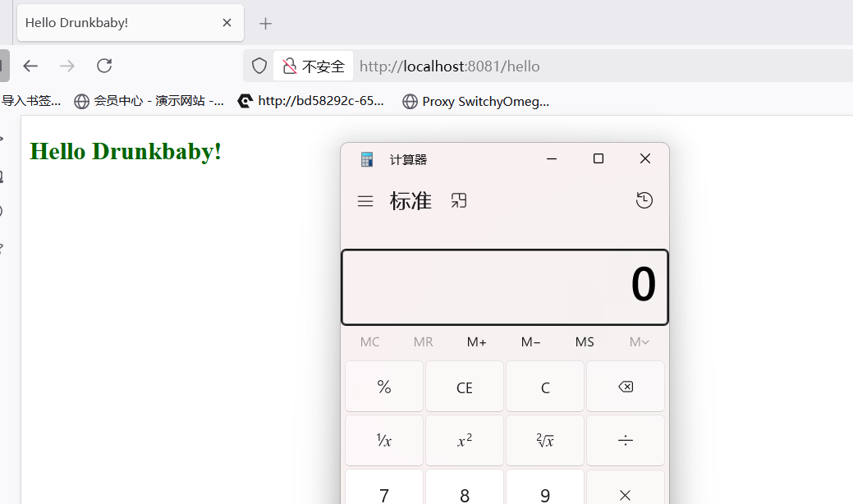Open the 会员中心 演示网站 bookmark
The width and height of the screenshot is (853, 504).
[x=149, y=101]
